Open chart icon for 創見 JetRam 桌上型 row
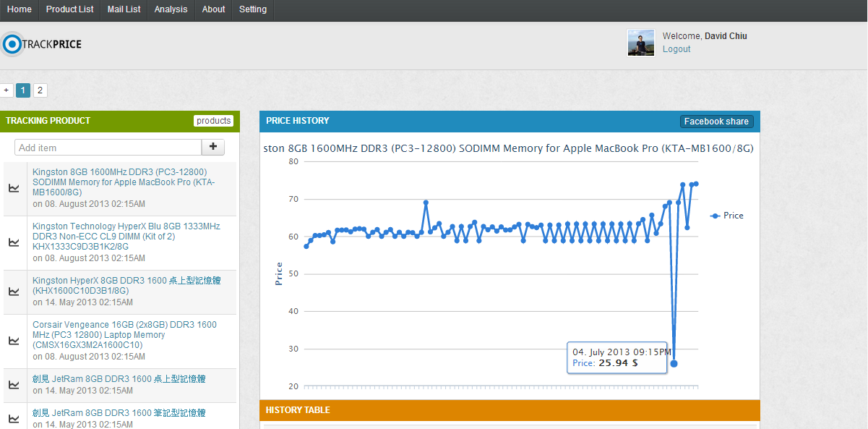 (x=14, y=385)
